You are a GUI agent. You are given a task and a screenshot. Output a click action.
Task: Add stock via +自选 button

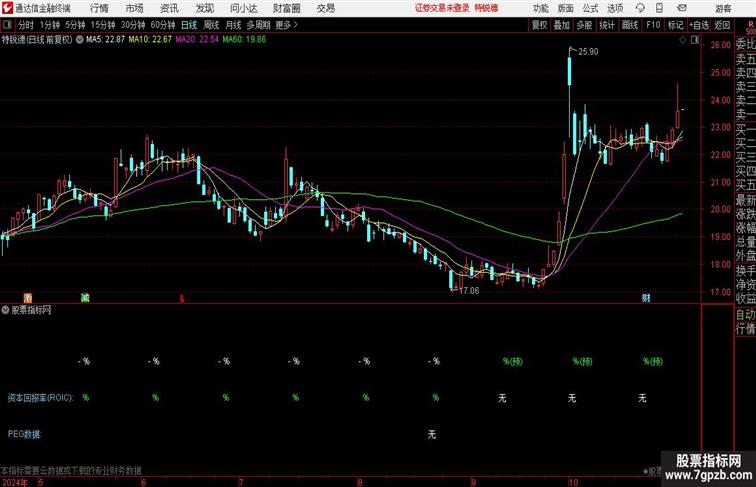click(699, 25)
